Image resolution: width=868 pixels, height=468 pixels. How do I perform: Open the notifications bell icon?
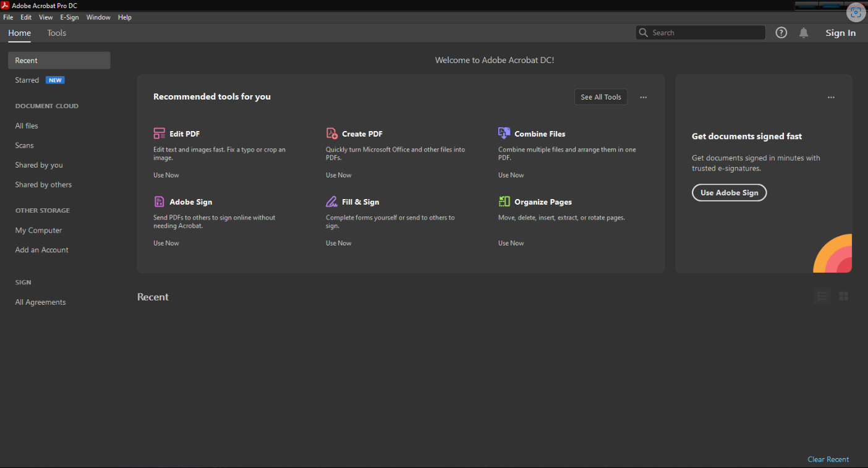tap(804, 33)
